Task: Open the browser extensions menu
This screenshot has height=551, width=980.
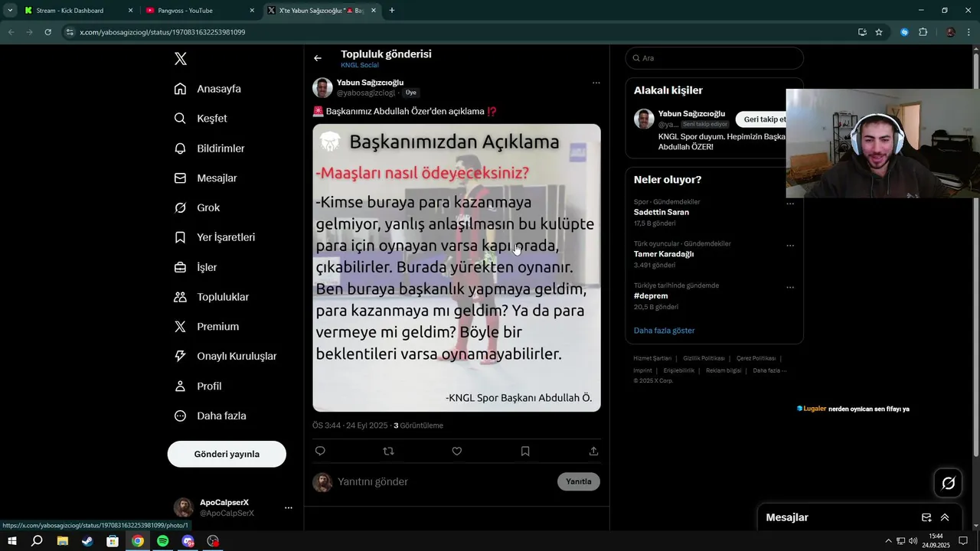Action: [923, 32]
